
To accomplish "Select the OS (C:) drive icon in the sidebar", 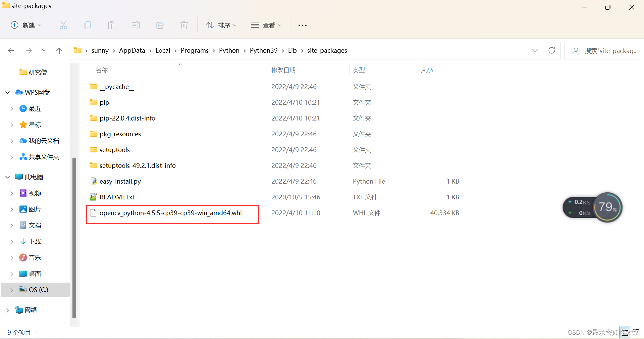I will tap(23, 290).
